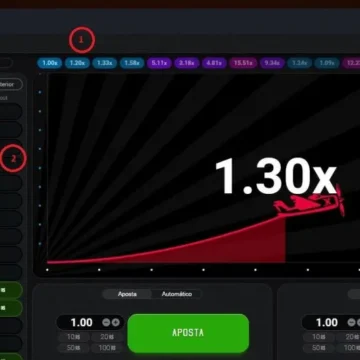
Task: Select the Aposta tab in first bet panel
Action: click(x=127, y=294)
